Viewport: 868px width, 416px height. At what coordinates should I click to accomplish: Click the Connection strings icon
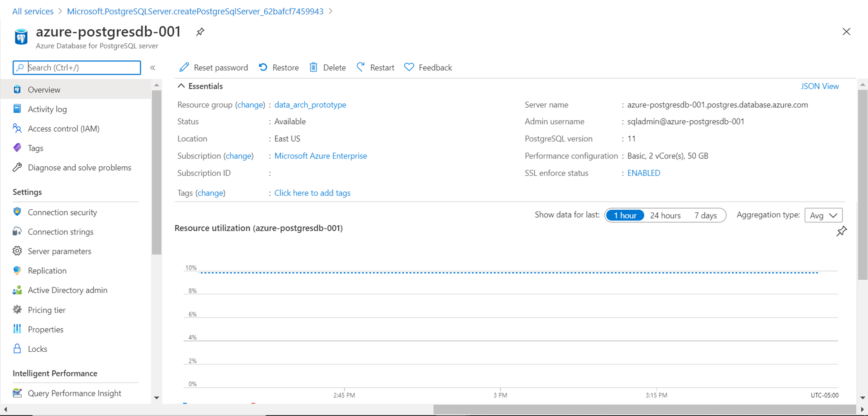(17, 231)
